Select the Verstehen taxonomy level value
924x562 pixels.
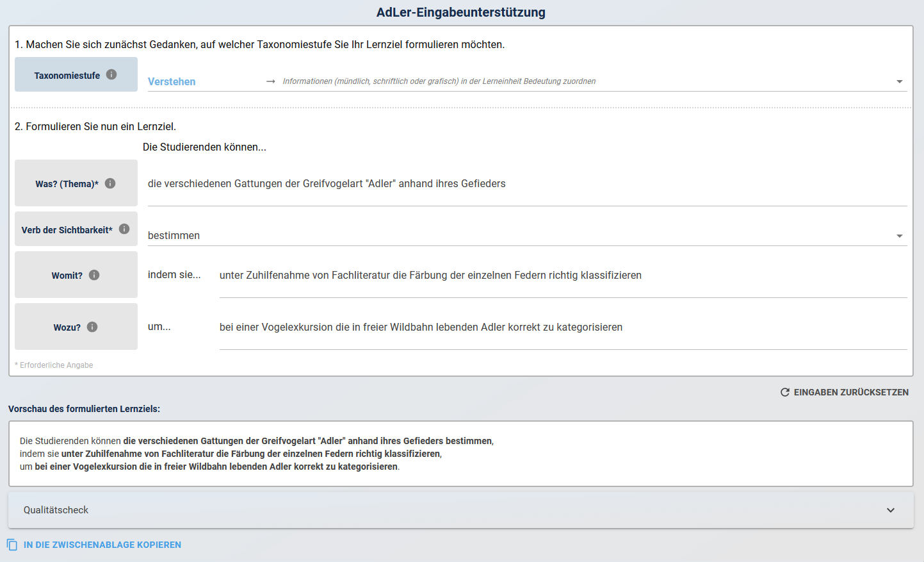coord(172,81)
